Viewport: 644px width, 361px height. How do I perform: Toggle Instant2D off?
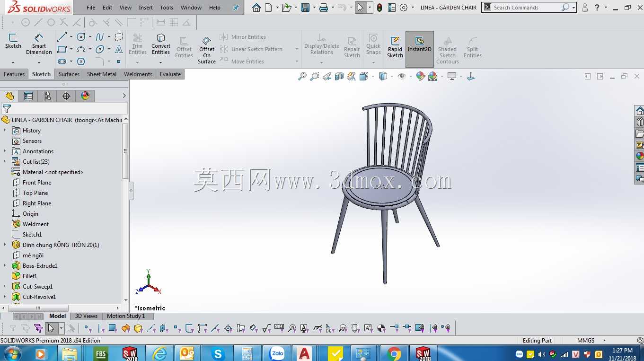420,49
